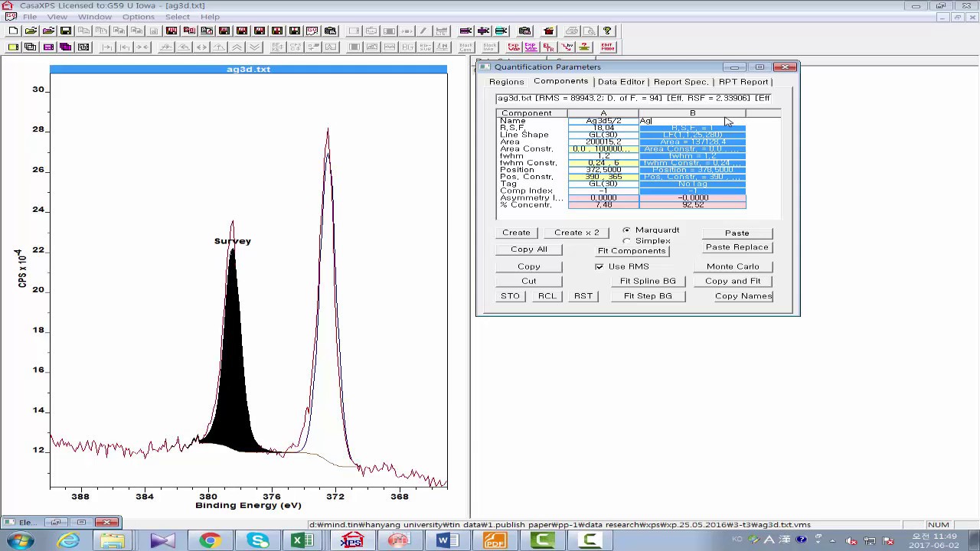
Task: Click the Fit Components button
Action: [632, 251]
